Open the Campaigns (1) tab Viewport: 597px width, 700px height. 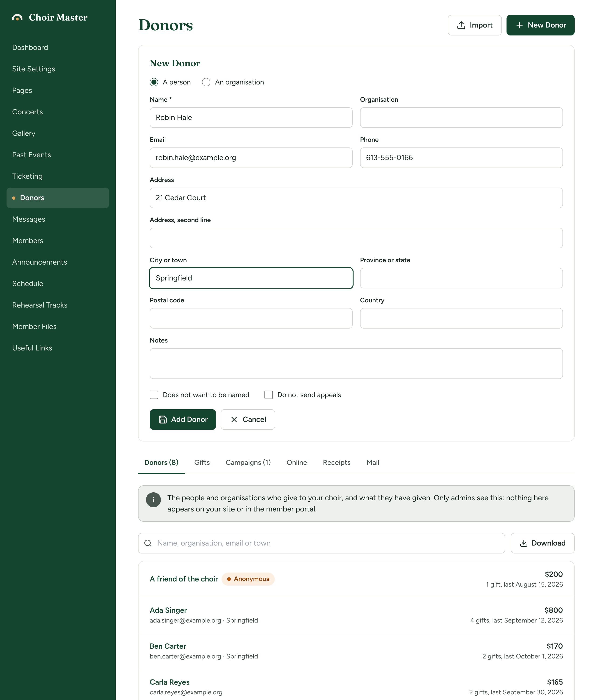pyautogui.click(x=248, y=462)
